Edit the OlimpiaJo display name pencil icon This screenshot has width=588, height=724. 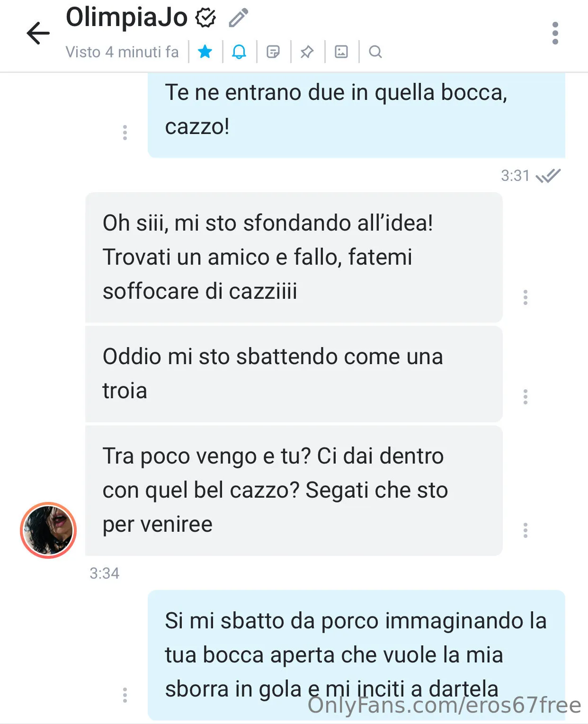[x=238, y=18]
